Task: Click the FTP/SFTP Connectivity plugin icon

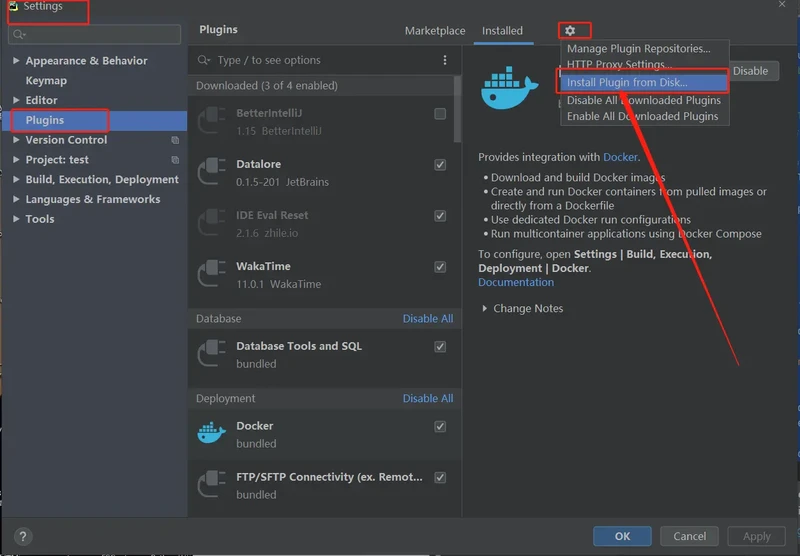Action: point(211,485)
